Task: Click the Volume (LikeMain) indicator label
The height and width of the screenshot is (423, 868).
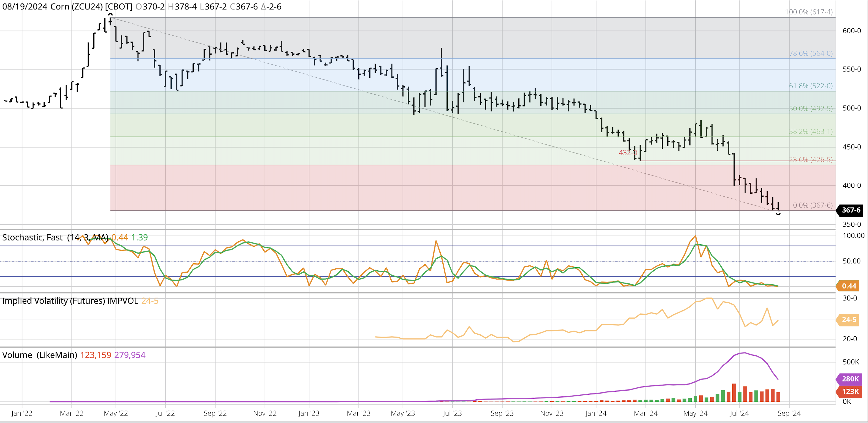Action: point(40,355)
